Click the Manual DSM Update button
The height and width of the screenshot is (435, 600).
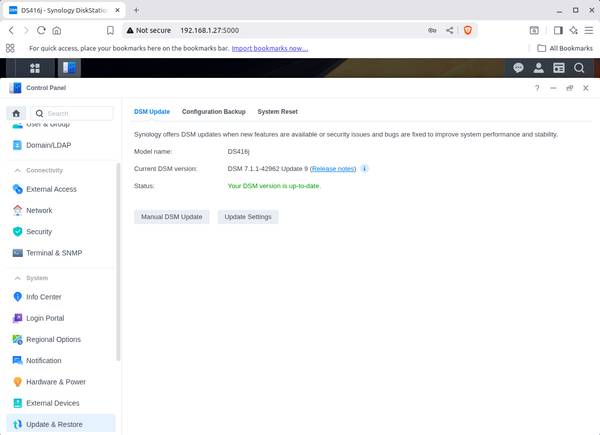(x=171, y=216)
